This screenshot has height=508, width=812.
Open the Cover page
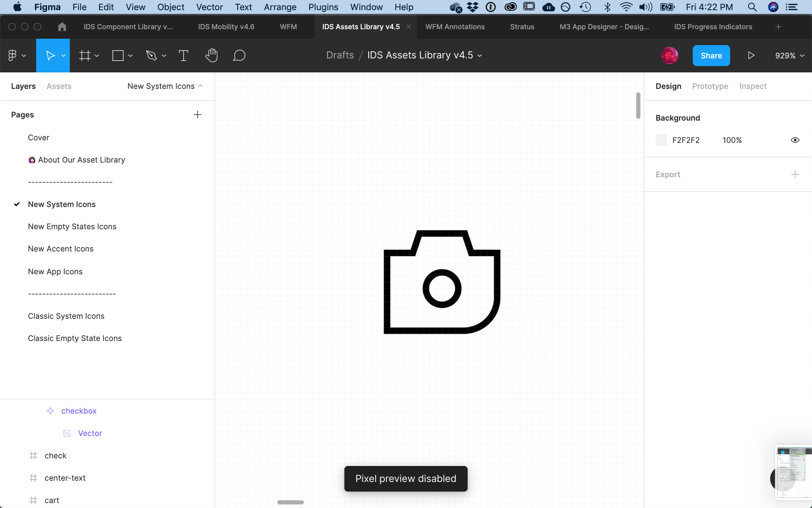[39, 138]
